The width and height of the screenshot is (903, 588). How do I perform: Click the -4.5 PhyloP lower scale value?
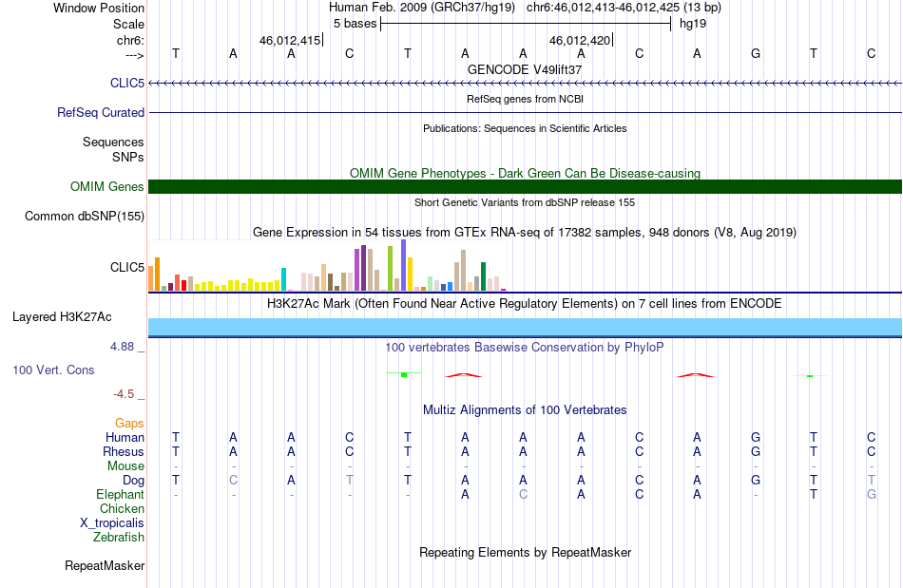pos(124,394)
